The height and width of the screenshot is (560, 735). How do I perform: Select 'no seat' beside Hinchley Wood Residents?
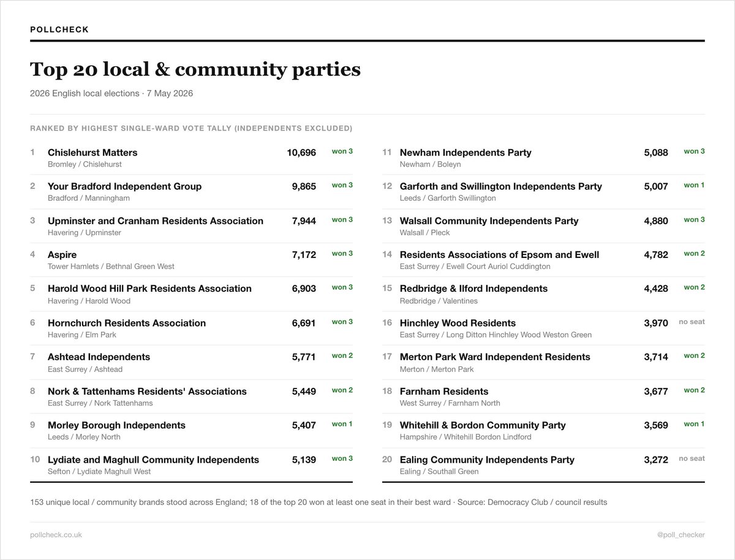692,322
